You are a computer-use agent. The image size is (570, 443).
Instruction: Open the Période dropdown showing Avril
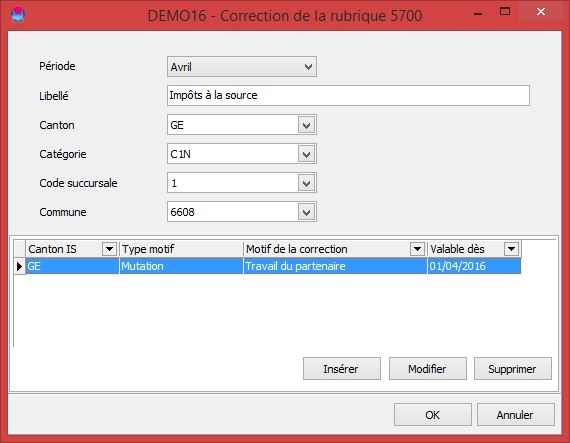tap(242, 67)
